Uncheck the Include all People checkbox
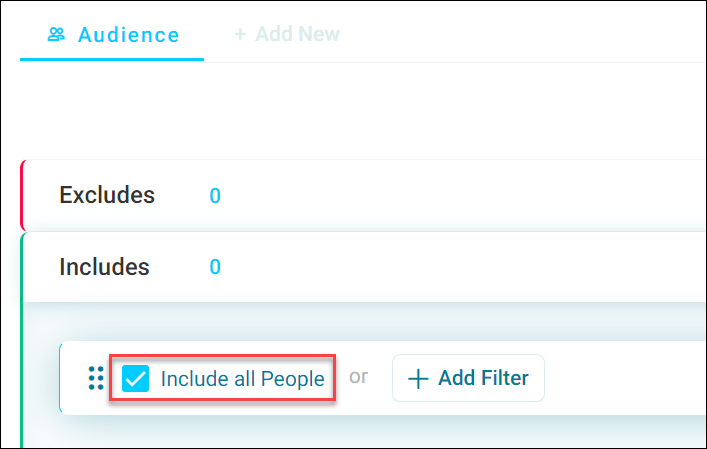 136,378
